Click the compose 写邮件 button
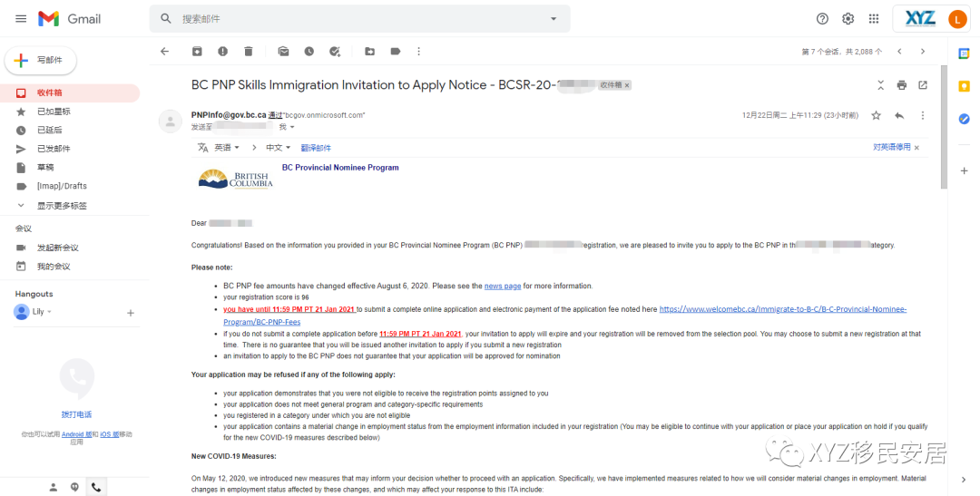Image resolution: width=980 pixels, height=496 pixels. coord(41,60)
